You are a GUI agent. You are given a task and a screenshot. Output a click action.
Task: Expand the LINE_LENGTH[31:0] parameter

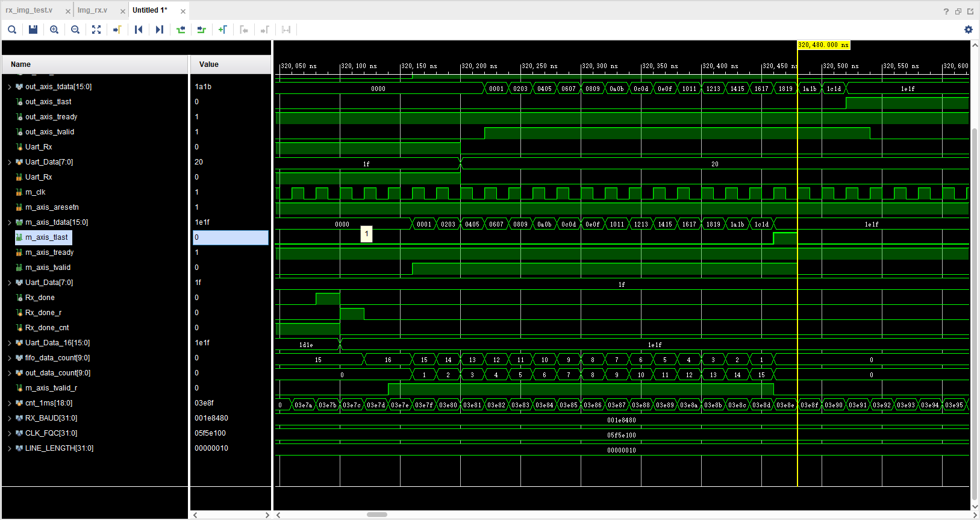(10, 448)
